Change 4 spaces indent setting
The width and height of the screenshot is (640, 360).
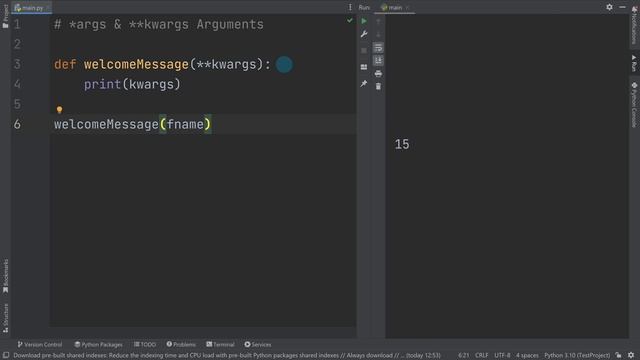(527, 356)
